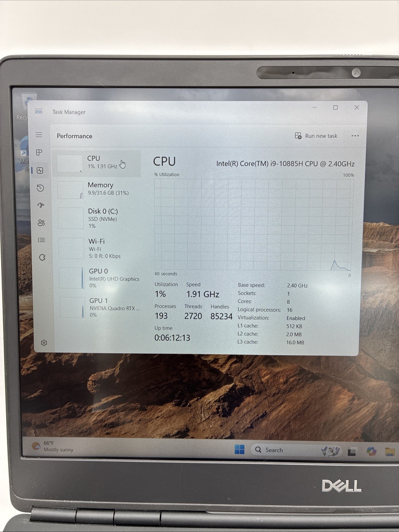The width and height of the screenshot is (399, 532).
Task: Click the CPU utilization graph area
Action: pyautogui.click(x=254, y=225)
